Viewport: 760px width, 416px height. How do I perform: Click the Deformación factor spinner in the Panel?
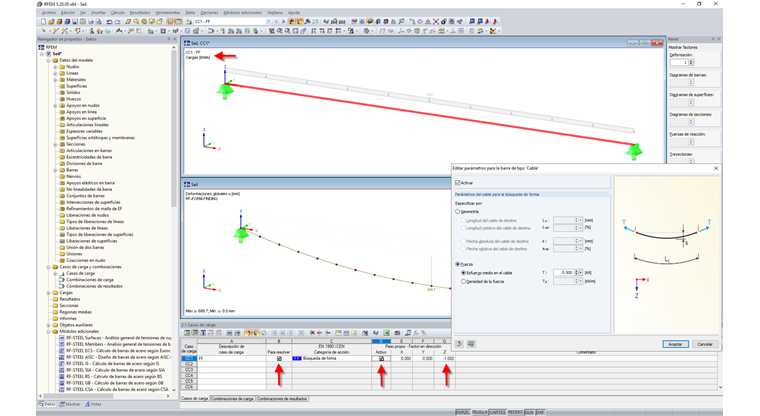click(691, 62)
